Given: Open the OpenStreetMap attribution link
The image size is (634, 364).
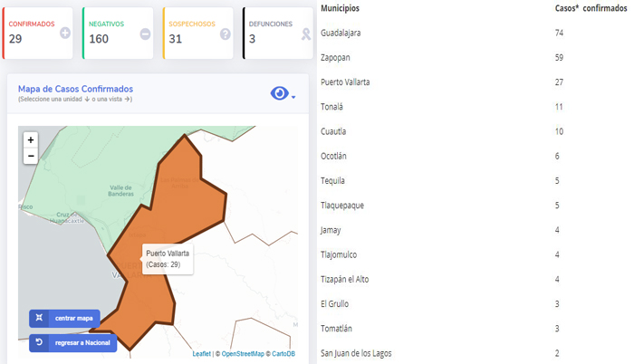Looking at the screenshot, I should [242, 353].
